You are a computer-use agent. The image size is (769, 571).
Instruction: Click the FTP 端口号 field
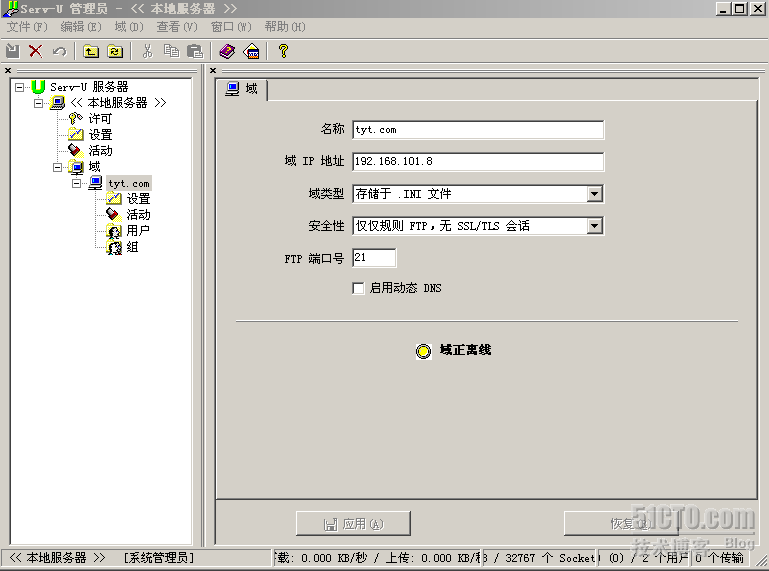[374, 258]
